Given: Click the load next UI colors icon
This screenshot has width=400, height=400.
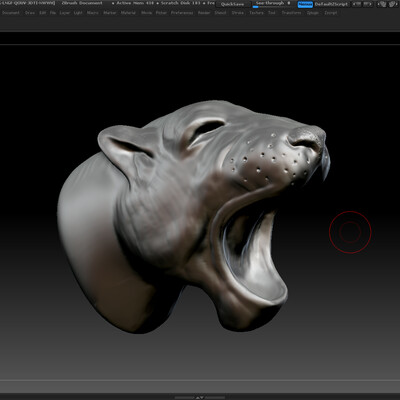Looking at the screenshot, I should (x=392, y=4).
